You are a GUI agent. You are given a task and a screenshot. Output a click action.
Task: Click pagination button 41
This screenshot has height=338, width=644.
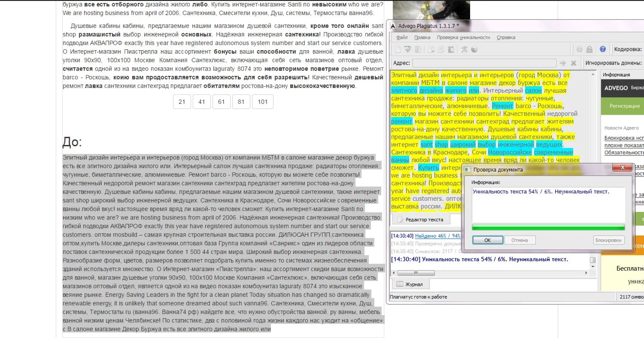202,102
